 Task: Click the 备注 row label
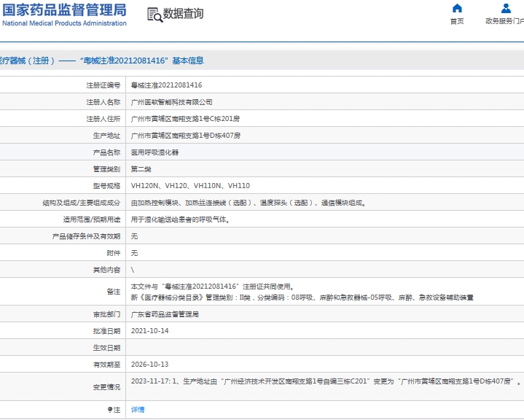[114, 292]
